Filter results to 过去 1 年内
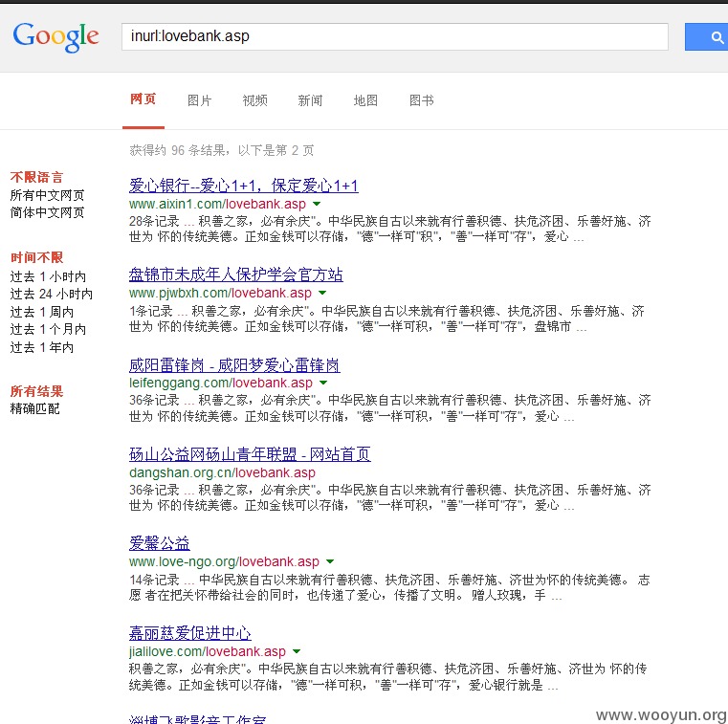Image resolution: width=728 pixels, height=724 pixels. pyautogui.click(x=42, y=347)
